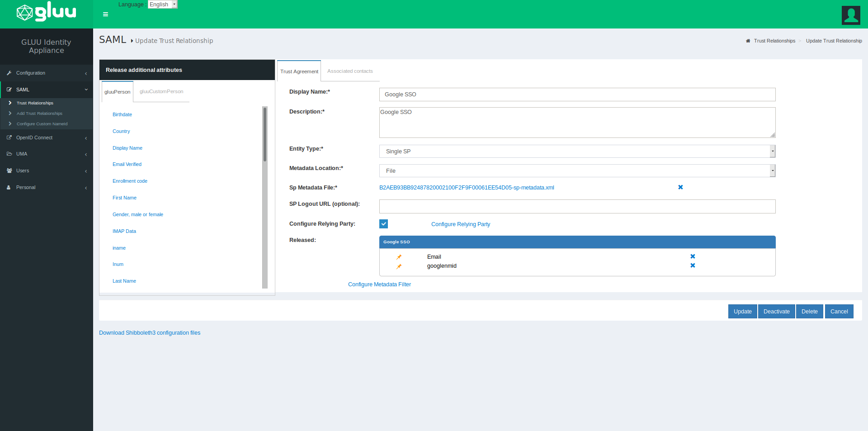The height and width of the screenshot is (431, 868).
Task: Release the Last Name attribute
Action: pyautogui.click(x=124, y=281)
